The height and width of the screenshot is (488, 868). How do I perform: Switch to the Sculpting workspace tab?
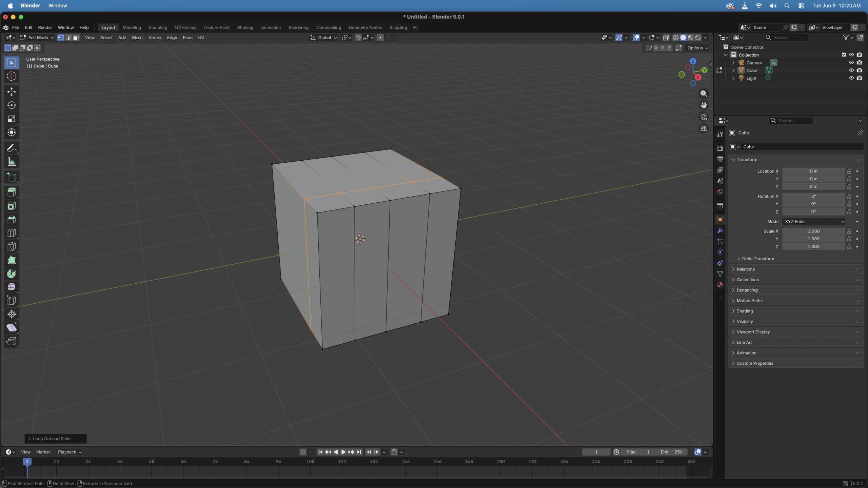158,27
